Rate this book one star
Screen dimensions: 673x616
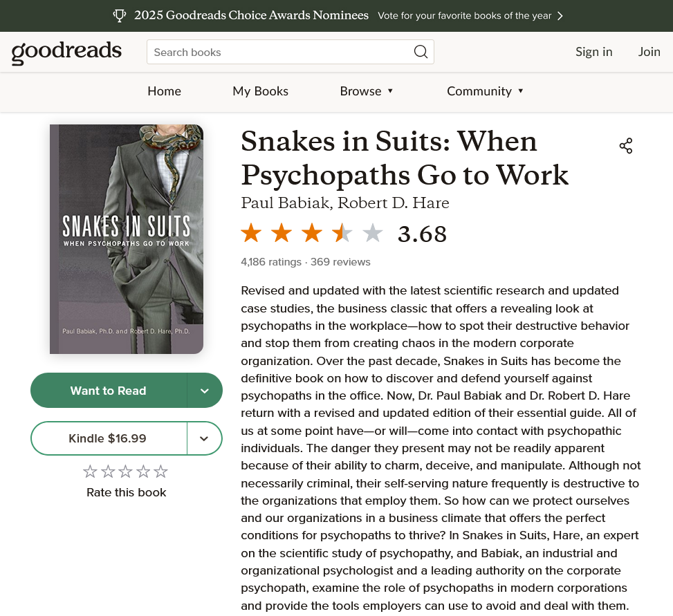coord(90,472)
